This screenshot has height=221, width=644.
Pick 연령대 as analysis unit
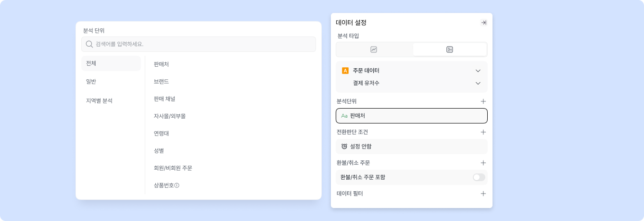coord(161,134)
